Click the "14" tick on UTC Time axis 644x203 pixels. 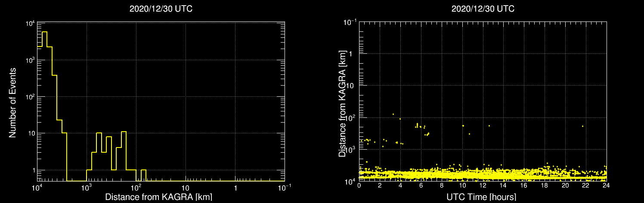pyautogui.click(x=503, y=186)
